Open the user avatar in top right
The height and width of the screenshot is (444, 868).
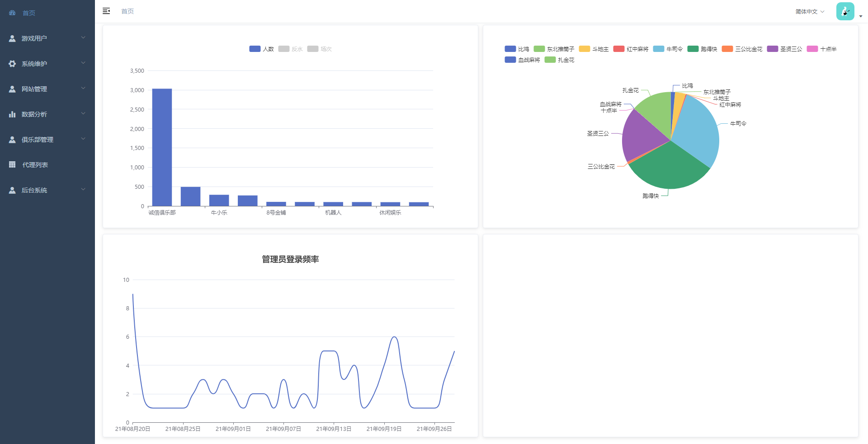pyautogui.click(x=845, y=11)
